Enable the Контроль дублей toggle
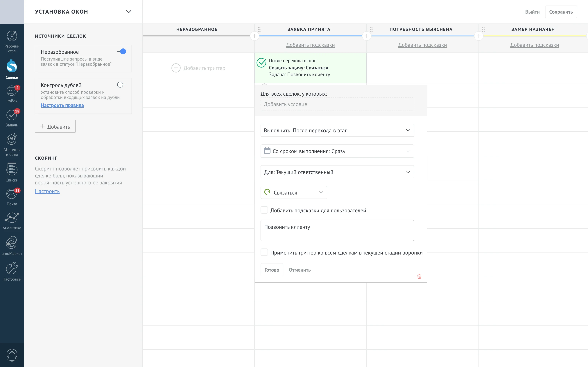The image size is (588, 367). tap(121, 84)
